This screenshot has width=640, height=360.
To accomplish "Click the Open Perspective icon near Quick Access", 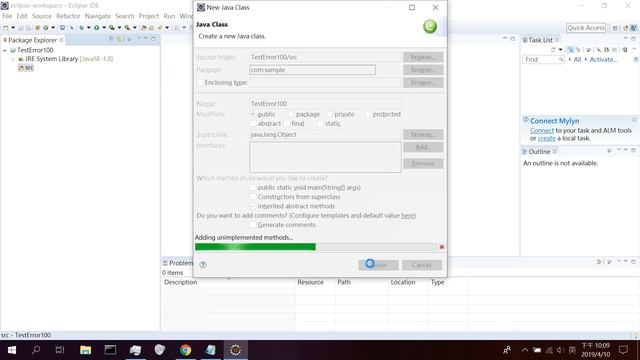I will click(x=615, y=28).
